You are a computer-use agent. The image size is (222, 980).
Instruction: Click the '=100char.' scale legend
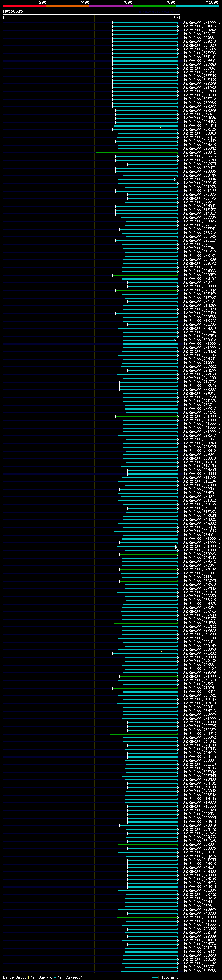(168, 977)
